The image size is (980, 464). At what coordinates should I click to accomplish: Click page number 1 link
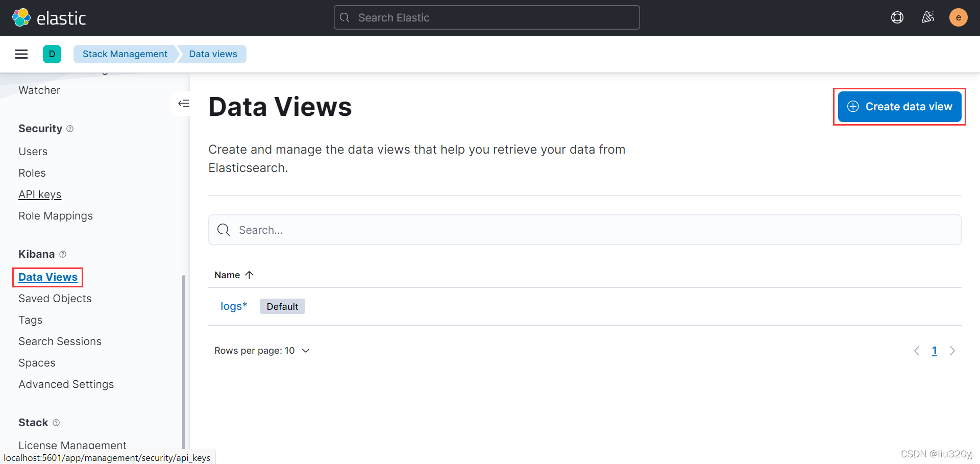pos(935,351)
